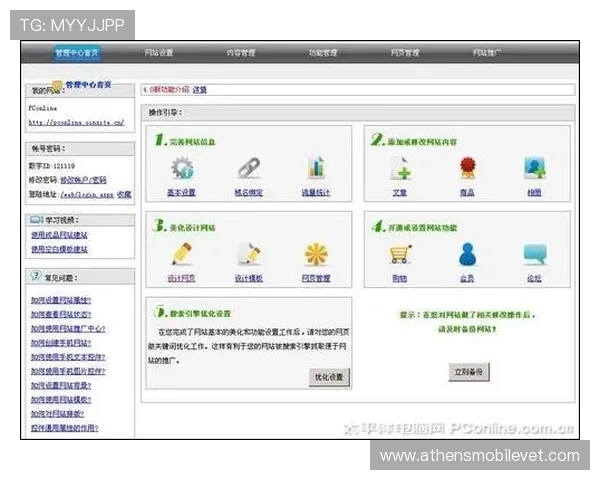
Task: Open the /web/login.aspx login address link
Action: (87, 195)
